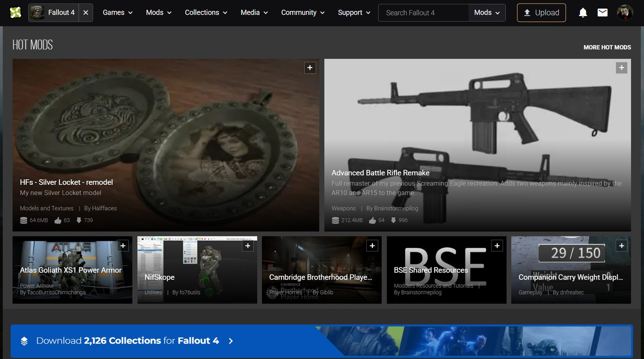Click the plus icon on NifSkope tile
This screenshot has width=644, height=359.
(x=248, y=246)
